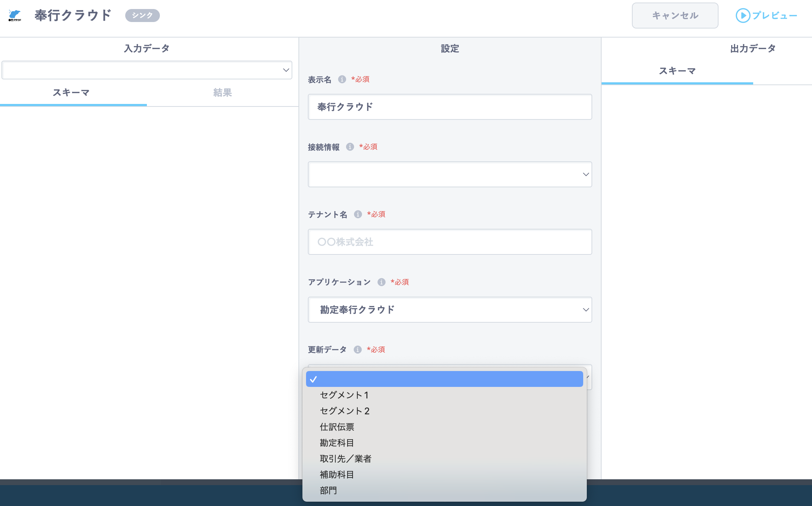Select 部門 from the dropdown list
This screenshot has height=506, width=812.
coord(444,490)
